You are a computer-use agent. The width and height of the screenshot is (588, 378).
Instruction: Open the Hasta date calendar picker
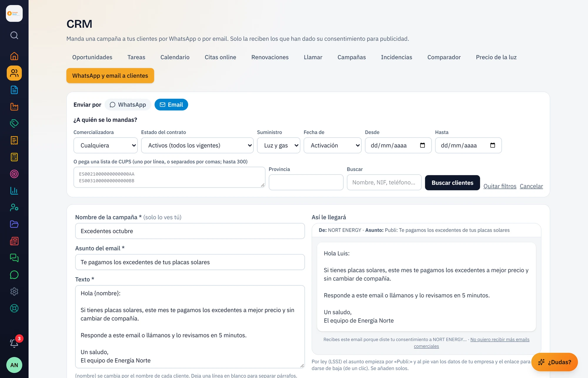pos(493,145)
